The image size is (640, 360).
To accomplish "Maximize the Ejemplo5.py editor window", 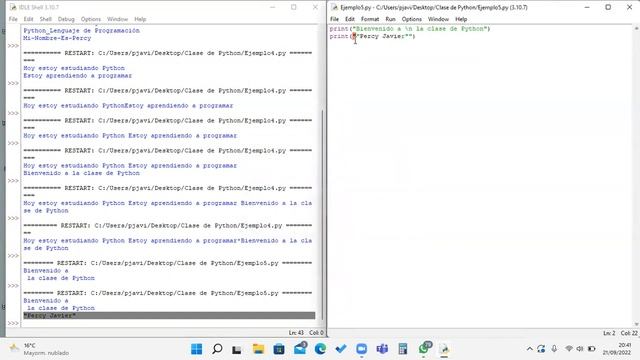I will point(608,7).
